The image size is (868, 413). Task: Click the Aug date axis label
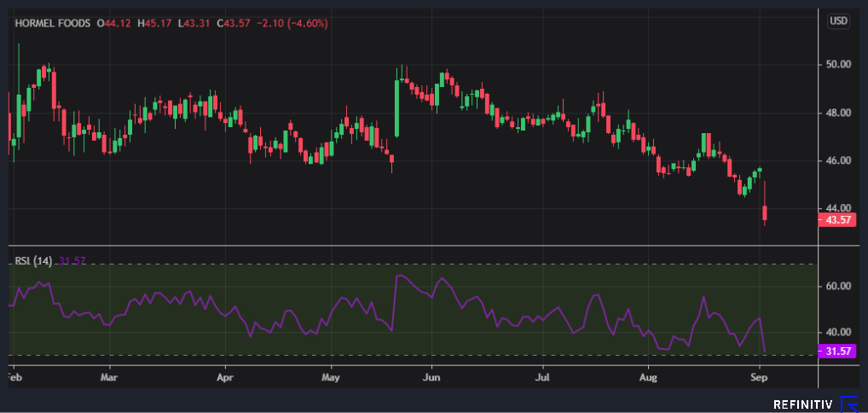[x=648, y=377]
